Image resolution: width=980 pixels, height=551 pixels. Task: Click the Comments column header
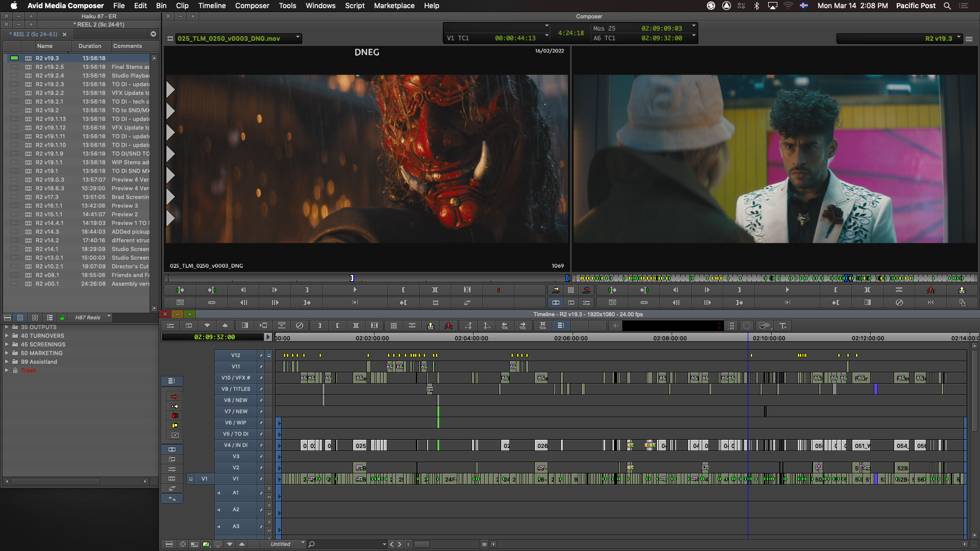tap(128, 46)
